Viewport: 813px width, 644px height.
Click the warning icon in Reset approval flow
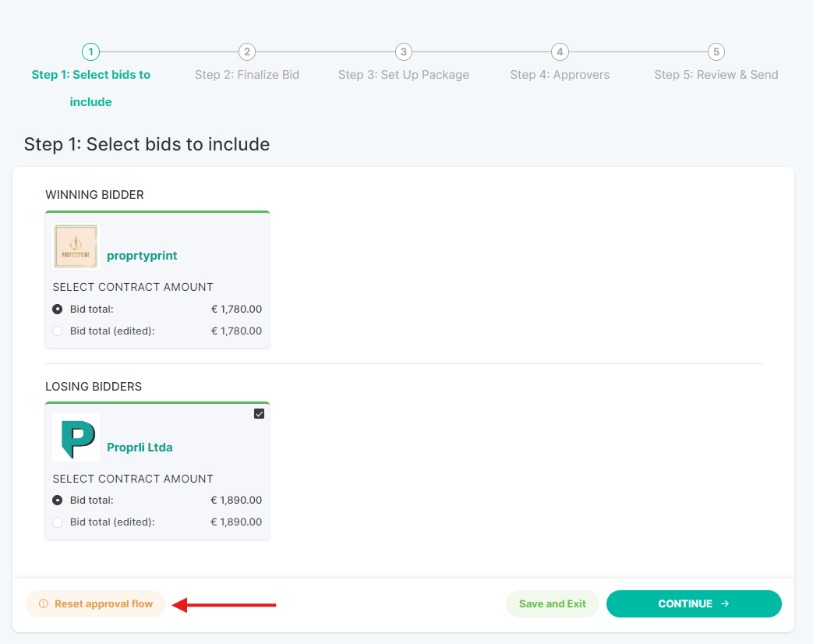coord(44,604)
